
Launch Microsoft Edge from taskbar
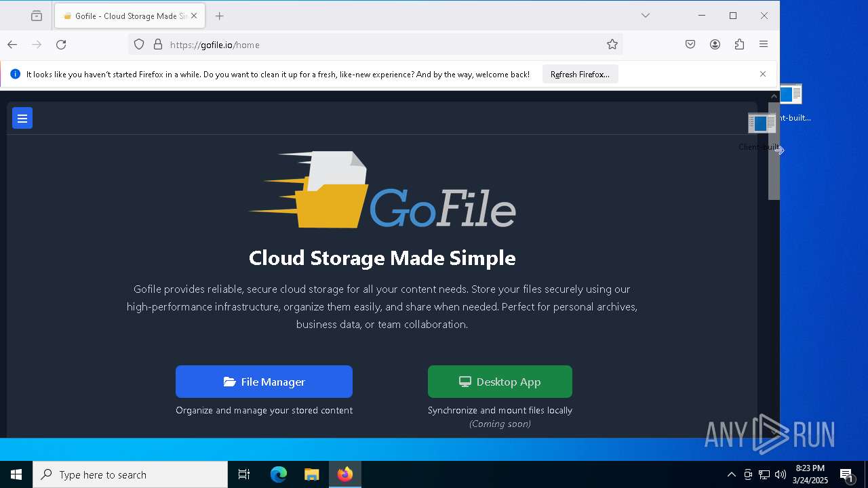[x=279, y=474]
